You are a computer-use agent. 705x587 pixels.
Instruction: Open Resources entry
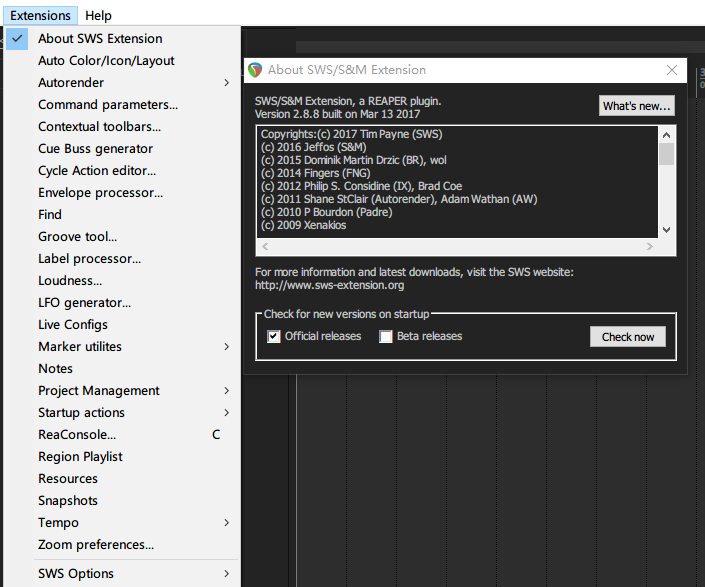[x=122, y=479]
